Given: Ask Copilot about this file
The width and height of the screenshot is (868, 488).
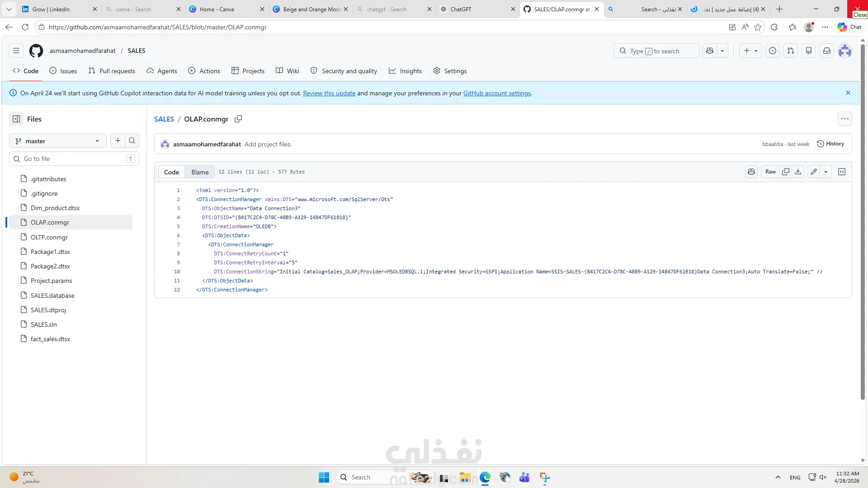Looking at the screenshot, I should [x=751, y=172].
